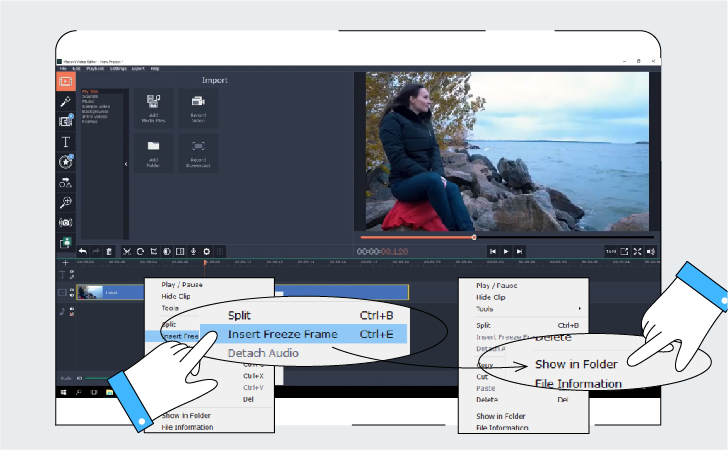The height and width of the screenshot is (450, 728).
Task: Open Color Adjustments half-circle icon
Action: pos(167,252)
